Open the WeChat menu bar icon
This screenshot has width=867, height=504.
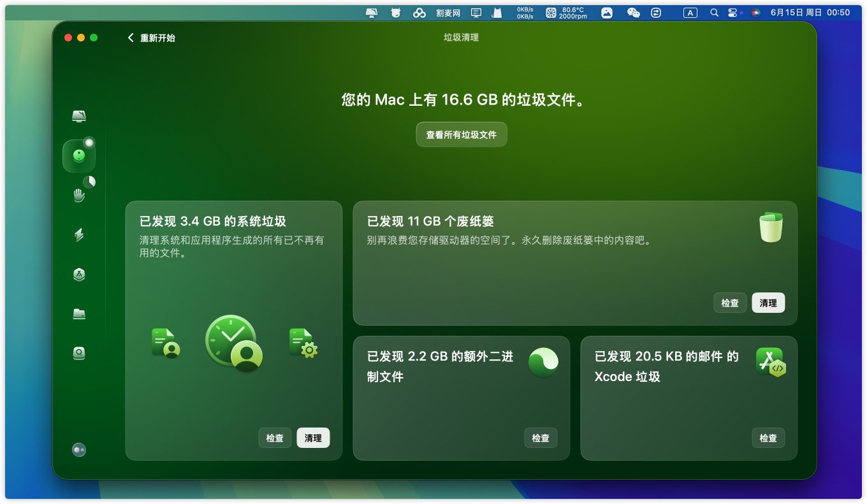[633, 13]
